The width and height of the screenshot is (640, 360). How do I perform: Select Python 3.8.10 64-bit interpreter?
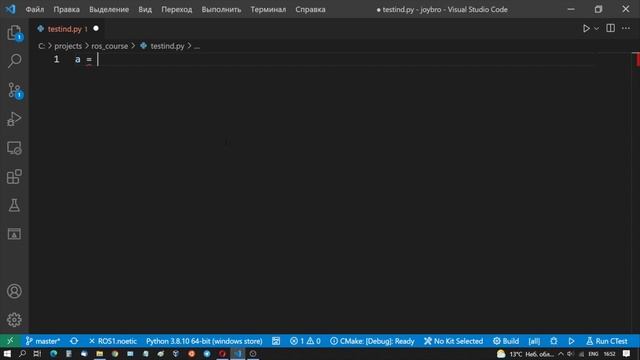pos(204,341)
